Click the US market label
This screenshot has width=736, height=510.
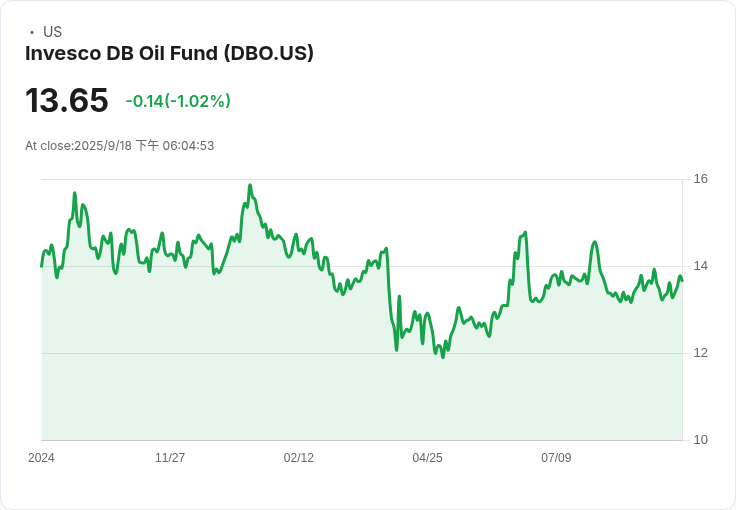pos(52,32)
